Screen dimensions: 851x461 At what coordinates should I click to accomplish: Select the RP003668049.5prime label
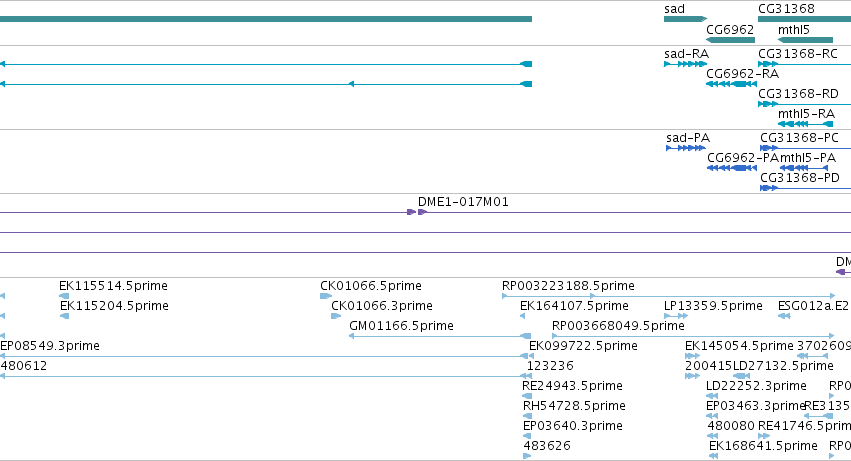coord(618,326)
